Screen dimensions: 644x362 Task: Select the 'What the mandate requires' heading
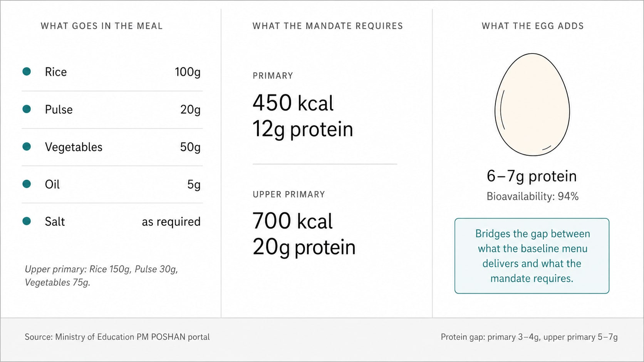point(328,26)
